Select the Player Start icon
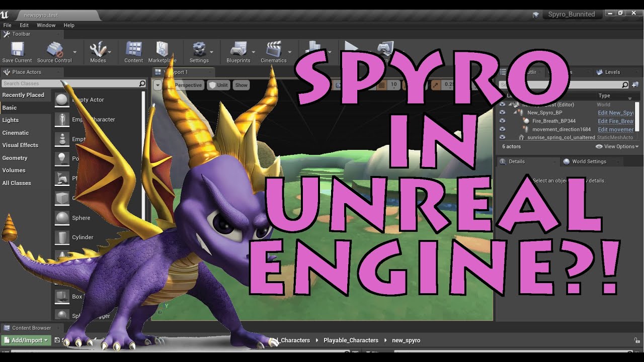The image size is (644, 362). [62, 178]
